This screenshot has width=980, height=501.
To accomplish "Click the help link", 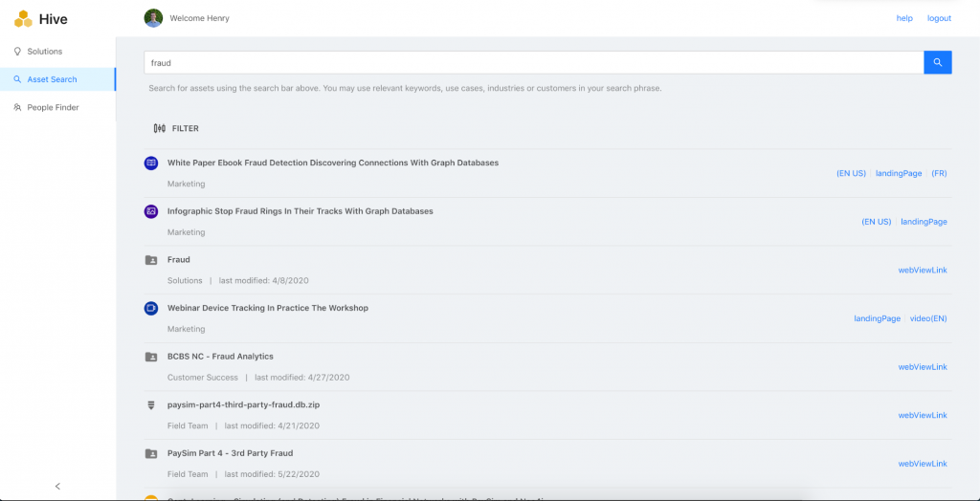I will pos(903,18).
